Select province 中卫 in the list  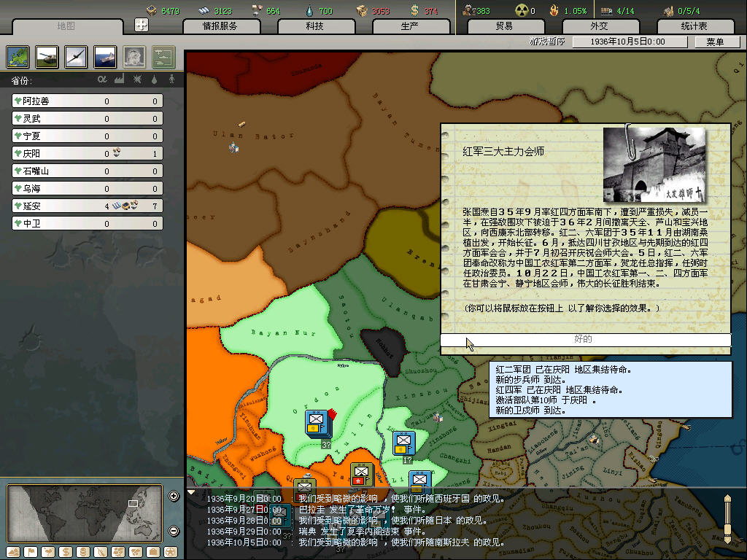coord(88,223)
